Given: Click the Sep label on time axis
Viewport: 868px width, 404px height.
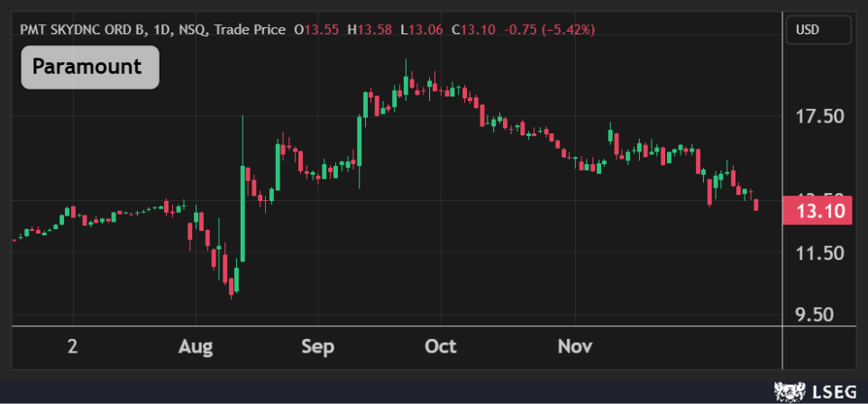Looking at the screenshot, I should (x=317, y=347).
